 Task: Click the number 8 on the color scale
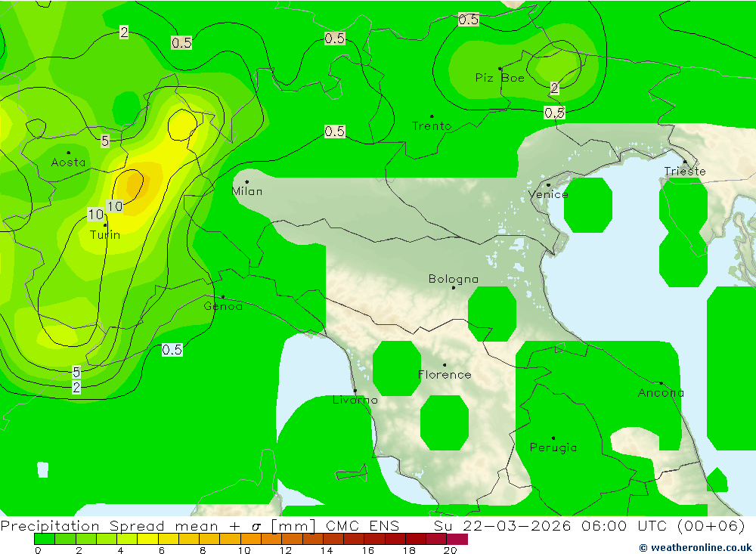[203, 550]
